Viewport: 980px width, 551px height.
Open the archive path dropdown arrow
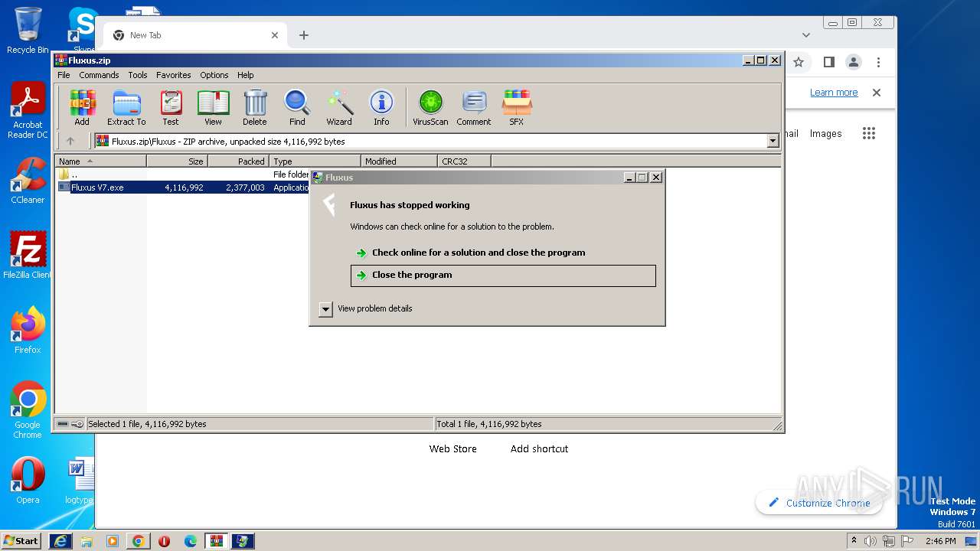tap(773, 141)
